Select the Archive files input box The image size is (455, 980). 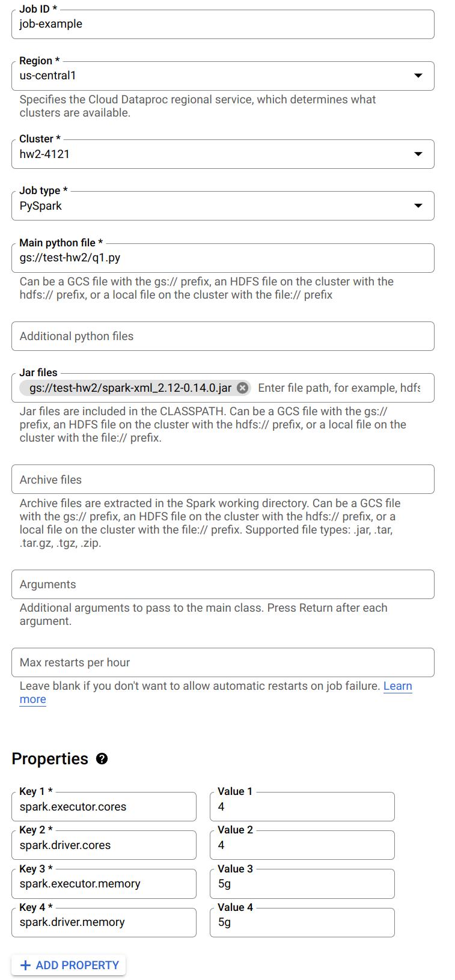pos(222,479)
